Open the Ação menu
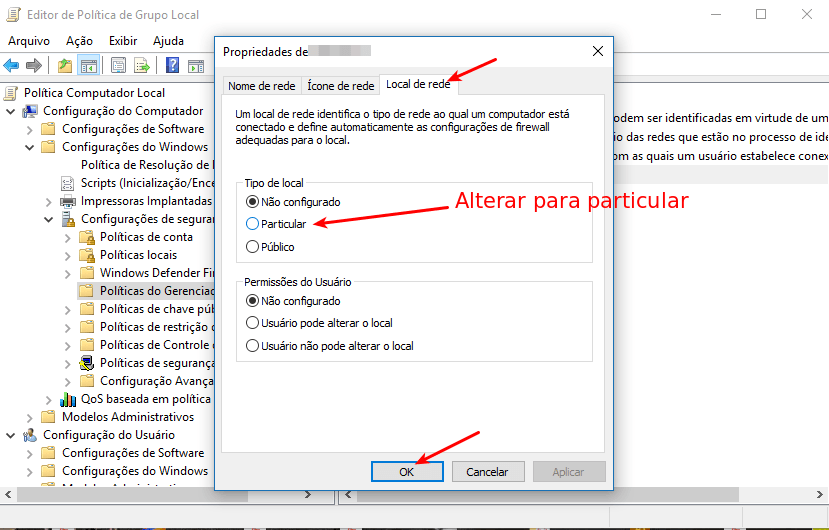This screenshot has width=829, height=530. pos(79,41)
